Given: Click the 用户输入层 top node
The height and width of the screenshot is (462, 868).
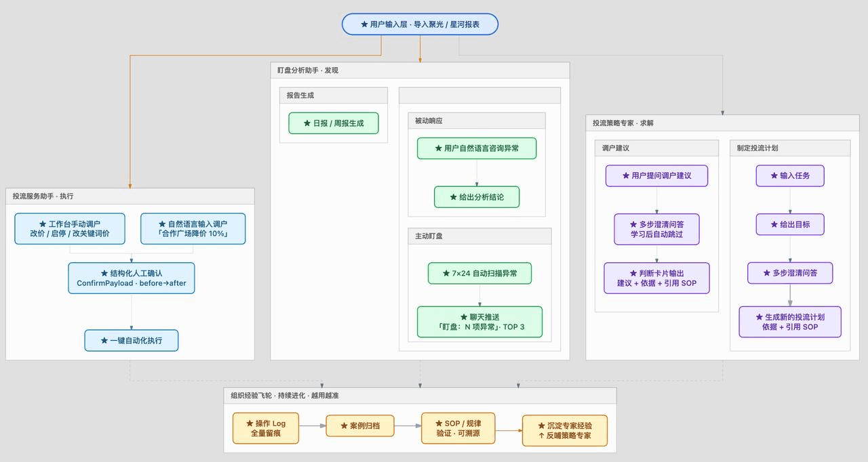Looking at the screenshot, I should 420,24.
